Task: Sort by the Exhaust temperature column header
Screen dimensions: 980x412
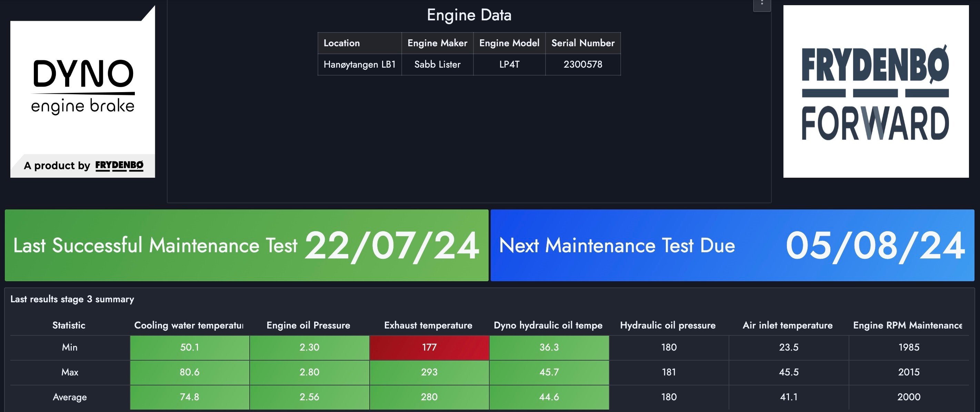Action: (428, 326)
